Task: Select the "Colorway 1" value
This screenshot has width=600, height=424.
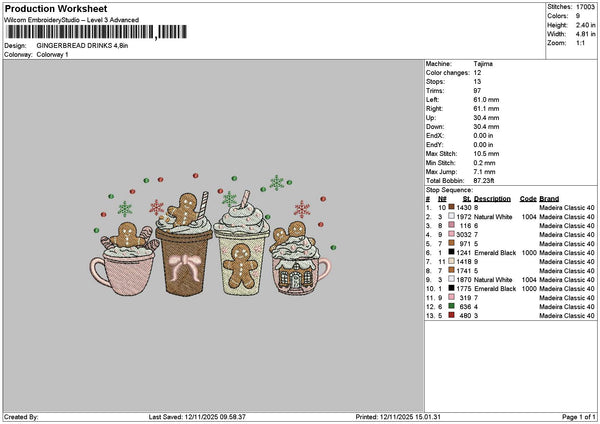Action: (x=52, y=55)
